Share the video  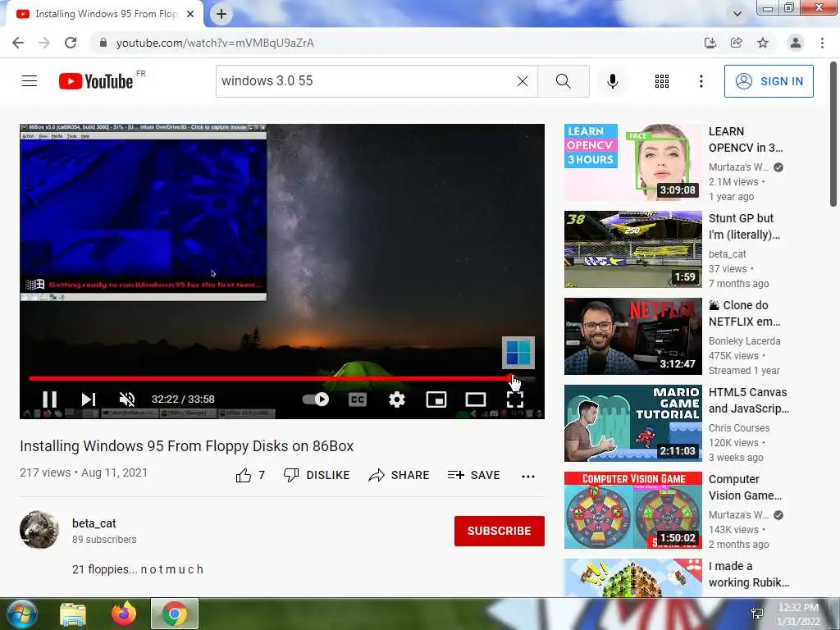pos(399,475)
